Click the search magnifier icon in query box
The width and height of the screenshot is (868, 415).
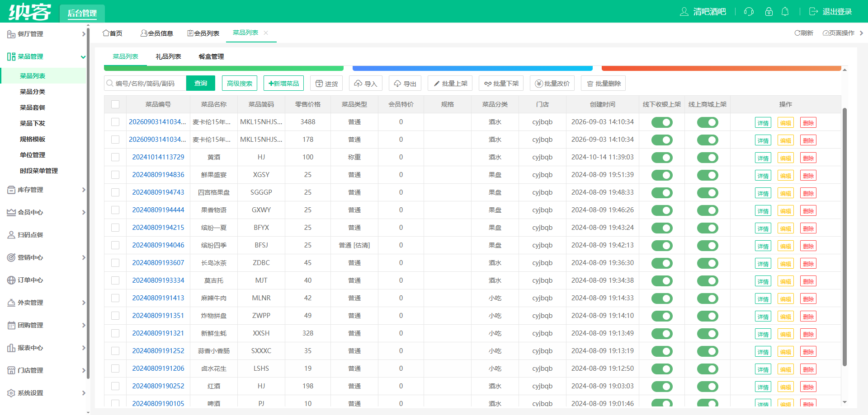click(x=109, y=84)
